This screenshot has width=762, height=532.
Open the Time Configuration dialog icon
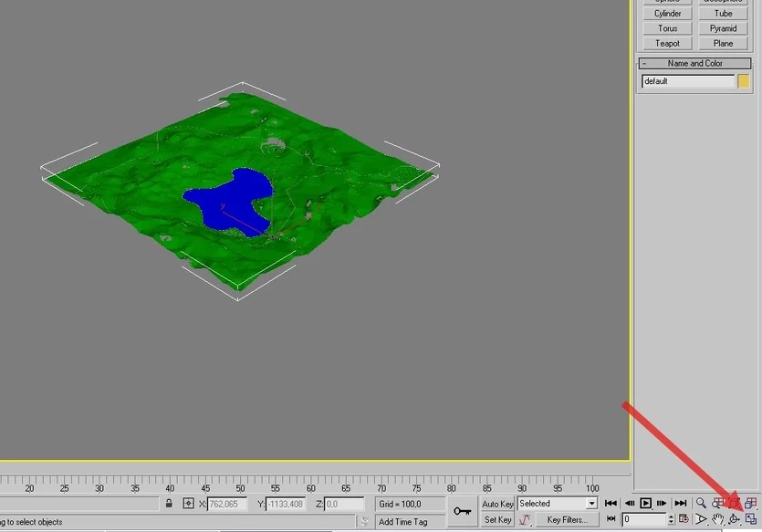(x=684, y=519)
